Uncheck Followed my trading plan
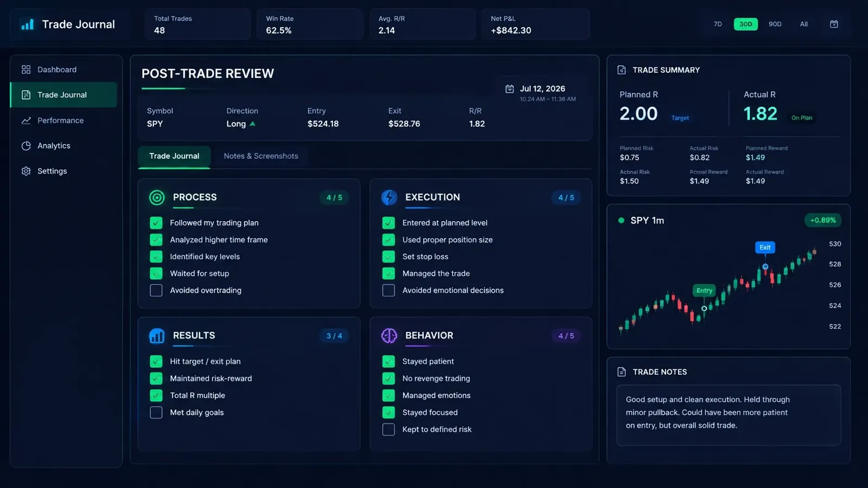 (156, 223)
